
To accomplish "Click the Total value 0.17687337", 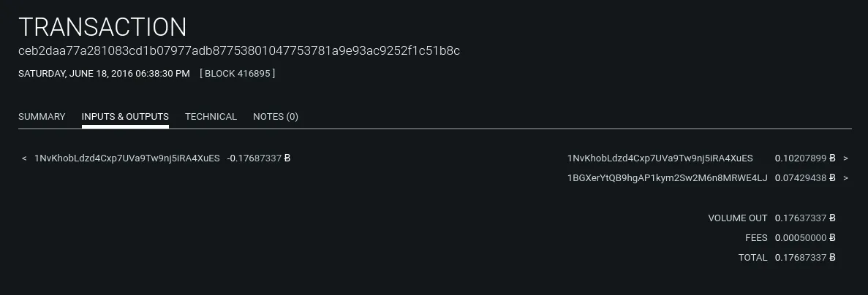I will point(800,258).
